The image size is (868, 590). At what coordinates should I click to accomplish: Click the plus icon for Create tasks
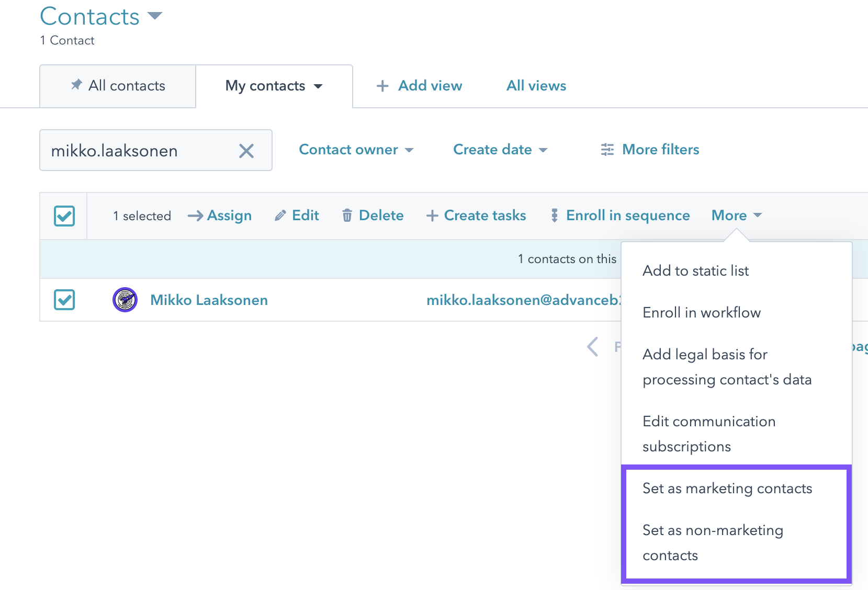coord(432,215)
